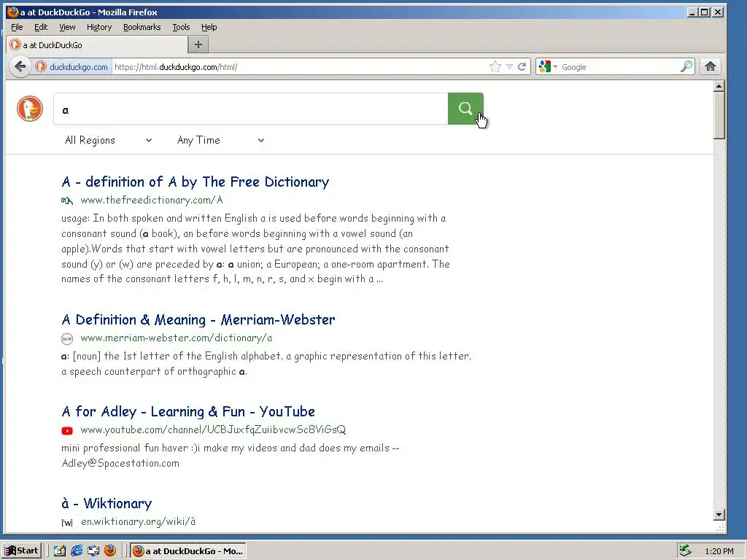Open the Help menu
Screen dimensions: 747x560
coord(209,27)
